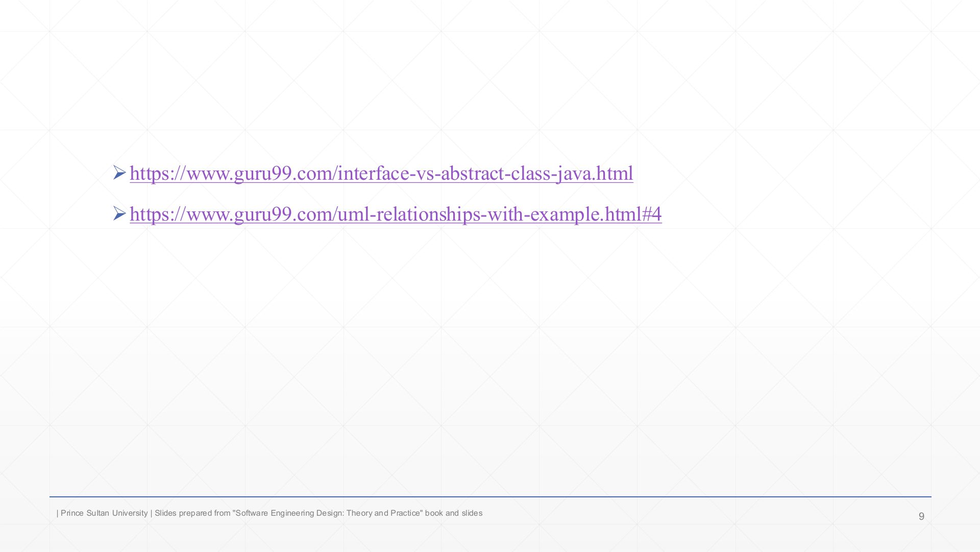This screenshot has height=552, width=980.
Task: Click the slide number 9
Action: pyautogui.click(x=921, y=516)
